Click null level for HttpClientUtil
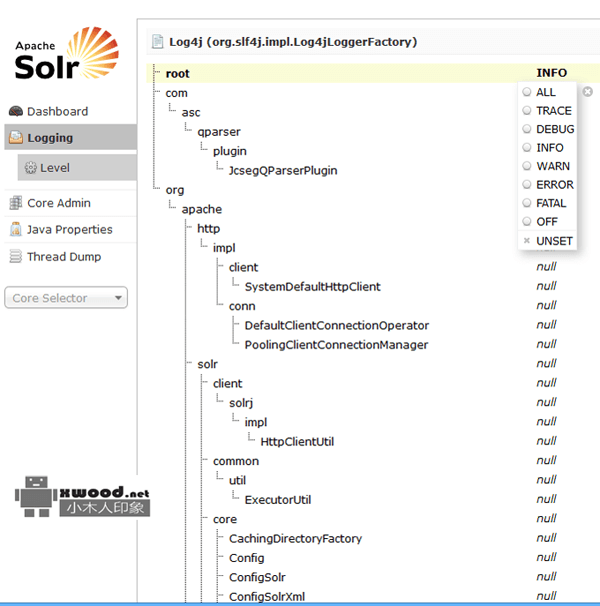This screenshot has height=606, width=600. 546,441
